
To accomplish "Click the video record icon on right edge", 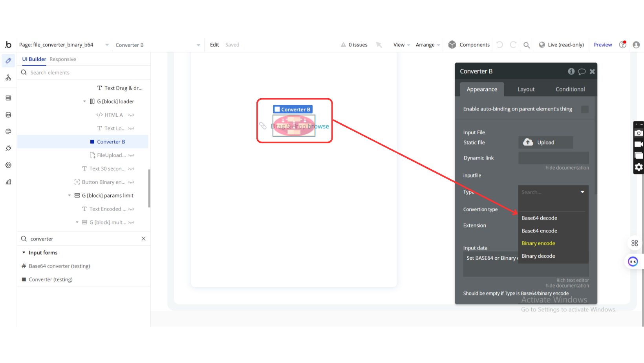I will (x=639, y=144).
